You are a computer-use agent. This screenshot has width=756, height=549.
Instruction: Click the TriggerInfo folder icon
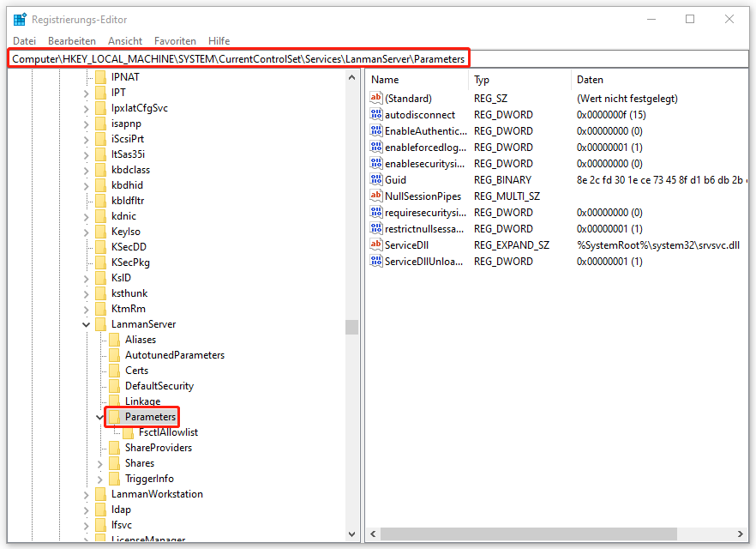(x=114, y=479)
